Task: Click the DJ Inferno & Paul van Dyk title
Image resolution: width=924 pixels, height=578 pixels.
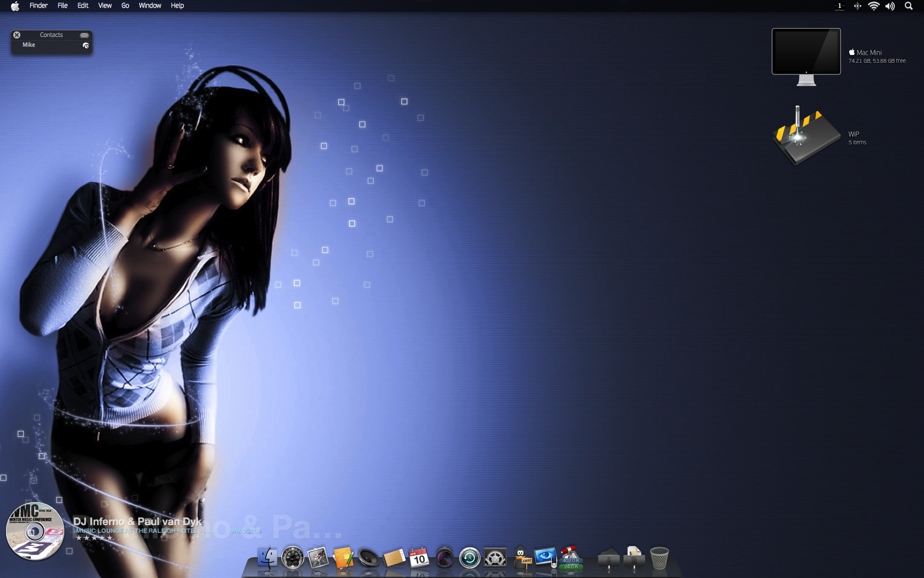Action: point(137,521)
